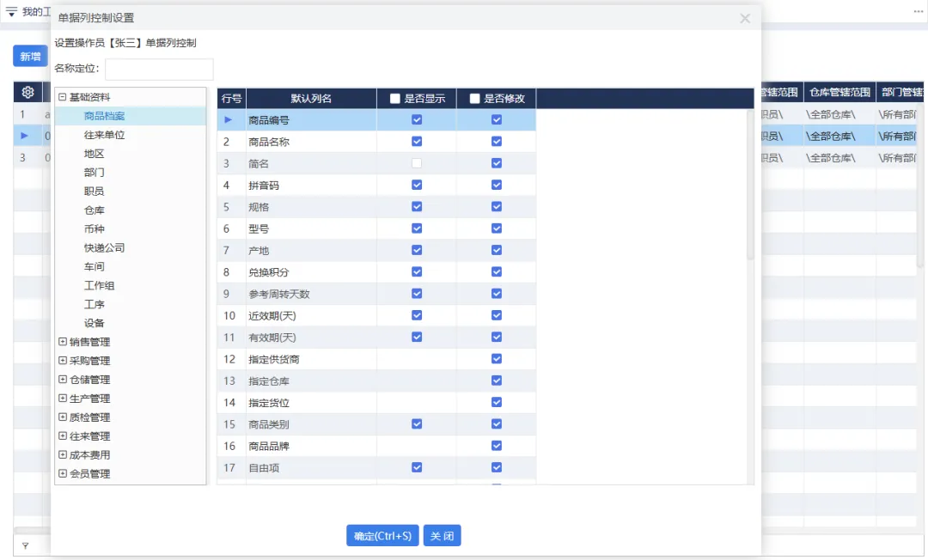The height and width of the screenshot is (560, 928).
Task: Click the gear settings icon in grid header
Action: click(x=27, y=92)
